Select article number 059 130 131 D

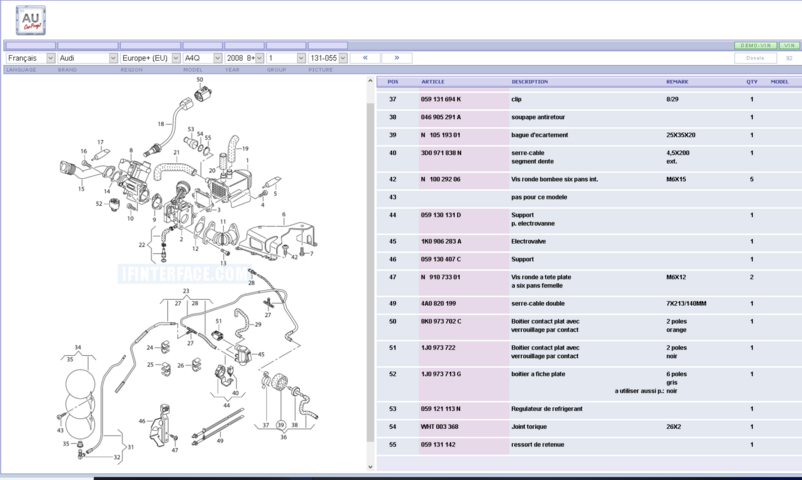tap(441, 215)
